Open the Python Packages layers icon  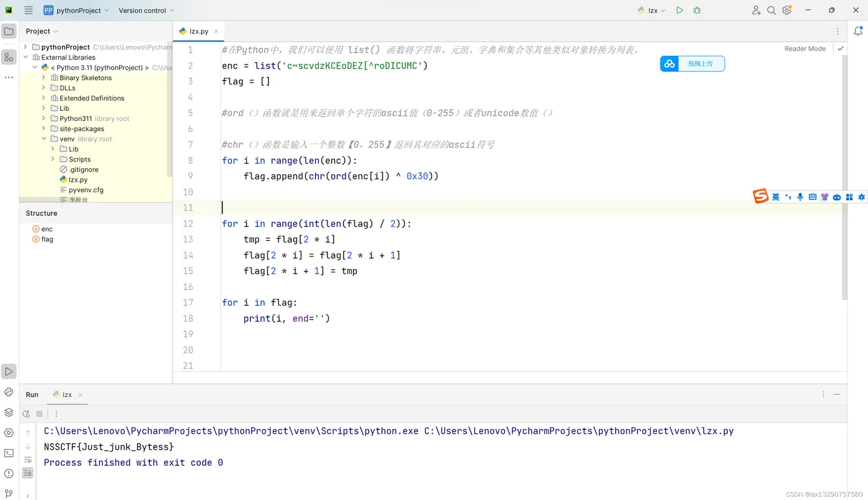tap(9, 413)
